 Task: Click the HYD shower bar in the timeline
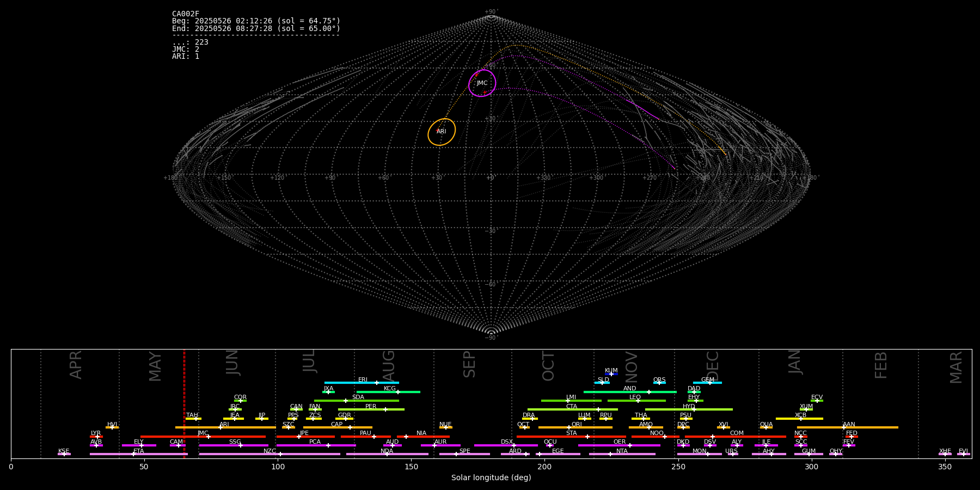(689, 409)
